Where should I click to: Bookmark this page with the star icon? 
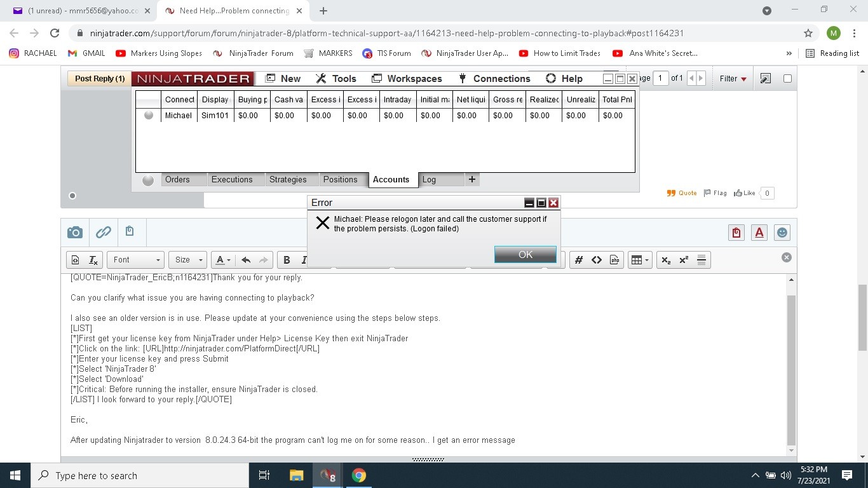[808, 33]
